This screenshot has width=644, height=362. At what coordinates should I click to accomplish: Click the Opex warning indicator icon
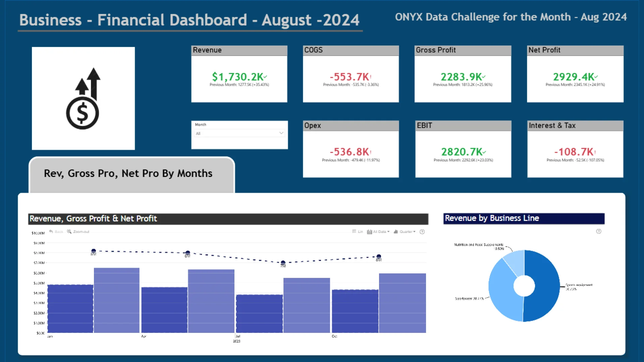371,152
